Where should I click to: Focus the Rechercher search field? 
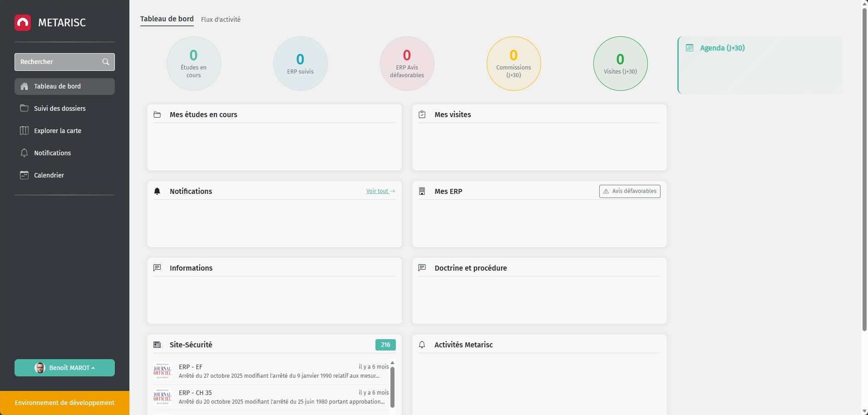coord(64,62)
